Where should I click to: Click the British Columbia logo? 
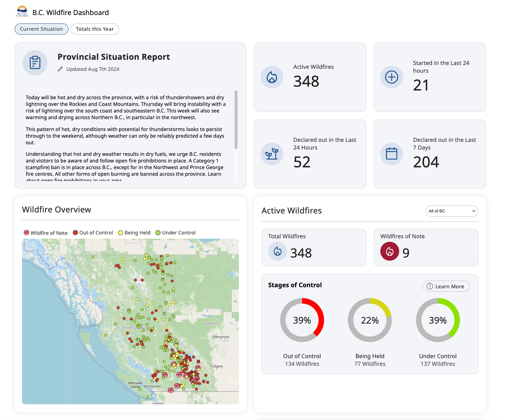[22, 12]
